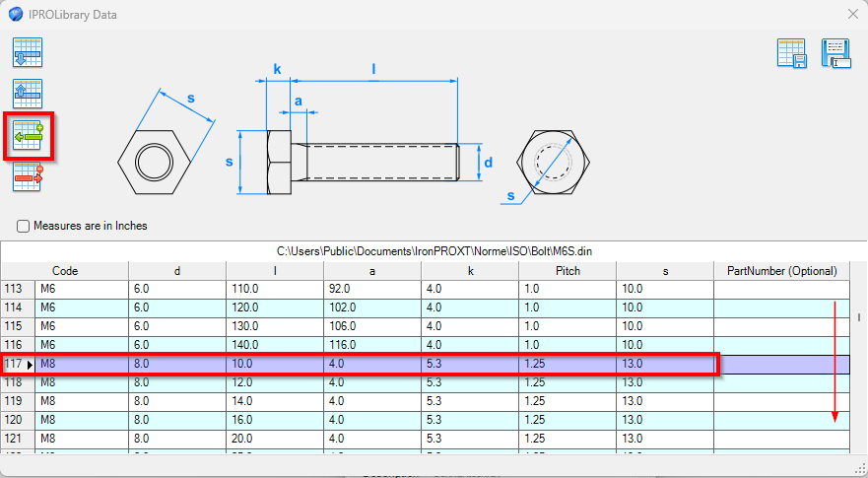Select row header 118
The width and height of the screenshot is (868, 478).
(x=18, y=382)
